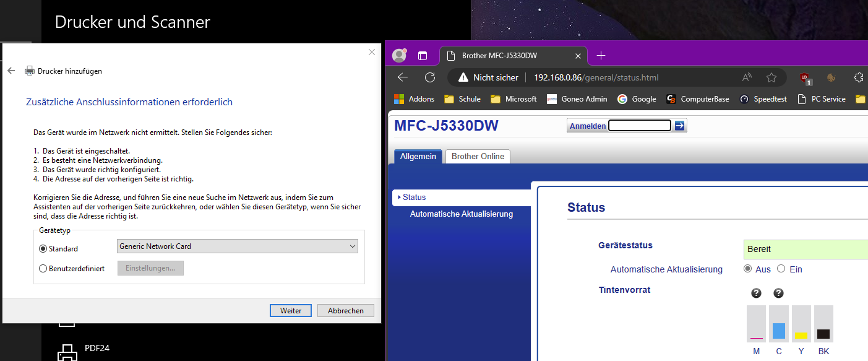Add page to favorites star icon
Image resolution: width=868 pixels, height=361 pixels.
click(771, 77)
